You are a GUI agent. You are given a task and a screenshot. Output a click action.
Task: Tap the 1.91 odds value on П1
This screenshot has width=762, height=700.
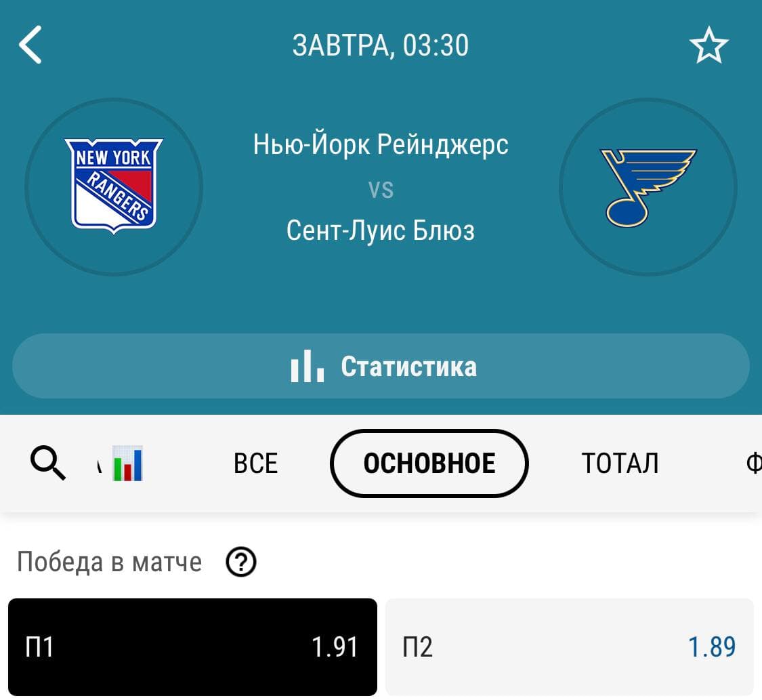click(x=333, y=646)
